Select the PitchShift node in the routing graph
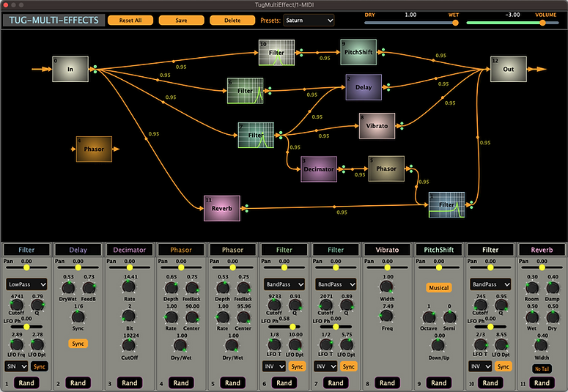The width and height of the screenshot is (568, 392). [x=358, y=52]
